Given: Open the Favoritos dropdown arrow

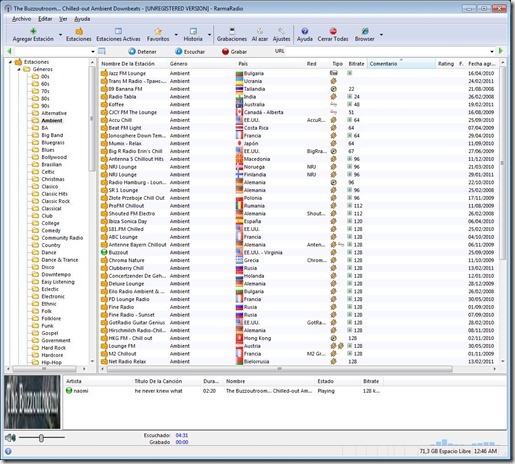Looking at the screenshot, I should (176, 35).
